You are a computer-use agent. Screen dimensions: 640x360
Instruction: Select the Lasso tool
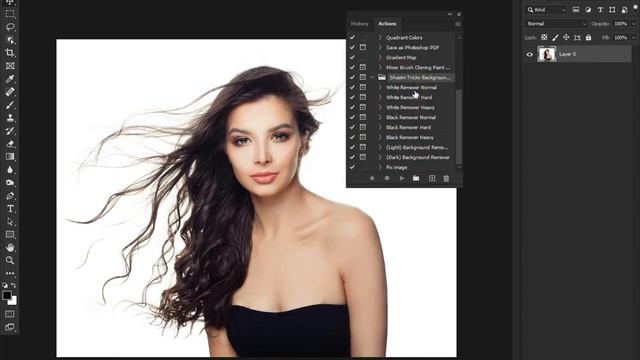pyautogui.click(x=10, y=27)
